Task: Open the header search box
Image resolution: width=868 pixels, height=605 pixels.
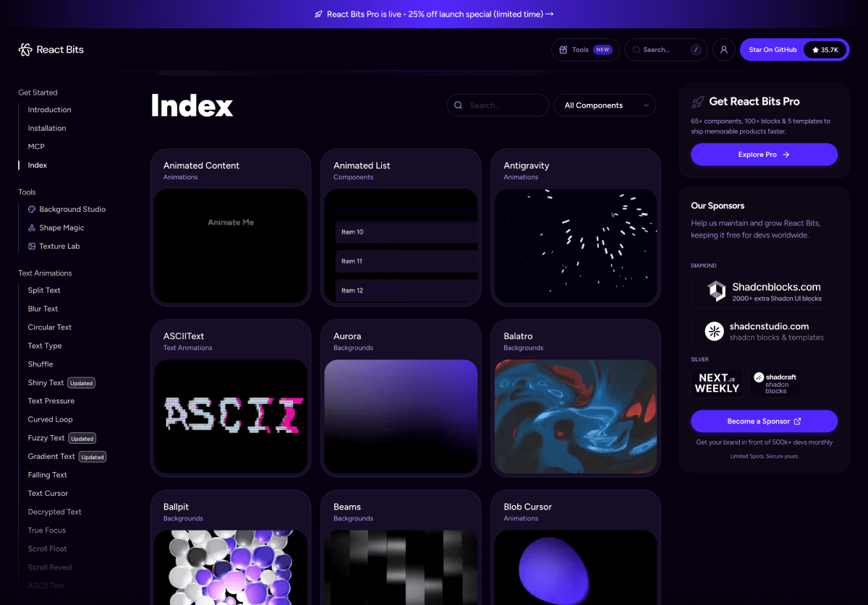Action: pos(665,50)
